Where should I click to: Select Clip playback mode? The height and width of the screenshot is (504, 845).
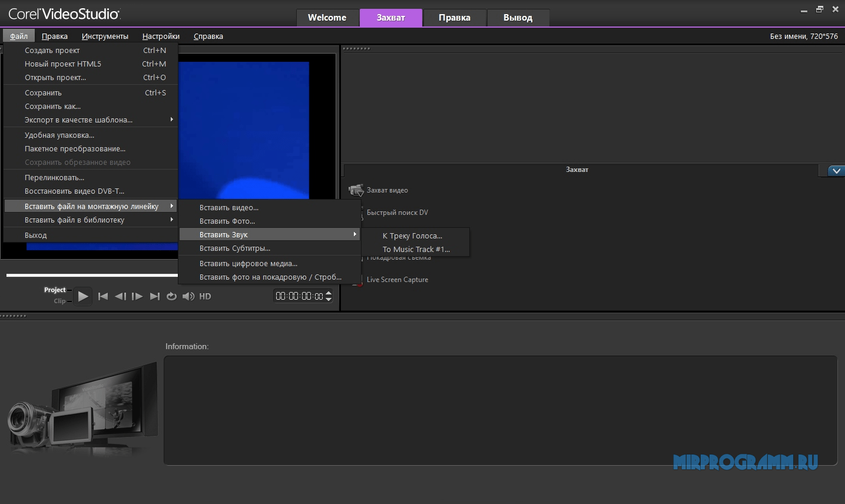pos(59,301)
